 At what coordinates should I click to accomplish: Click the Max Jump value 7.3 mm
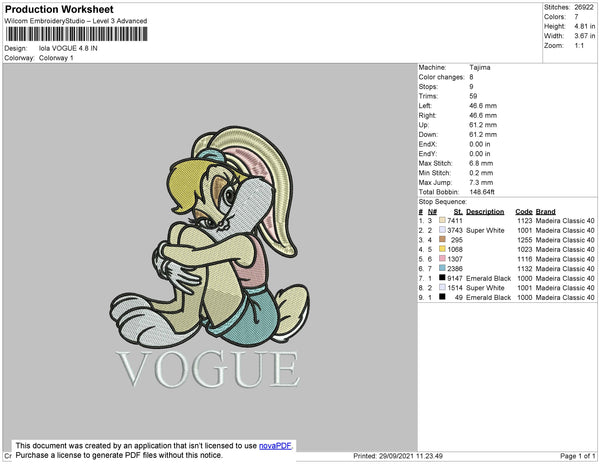click(481, 182)
